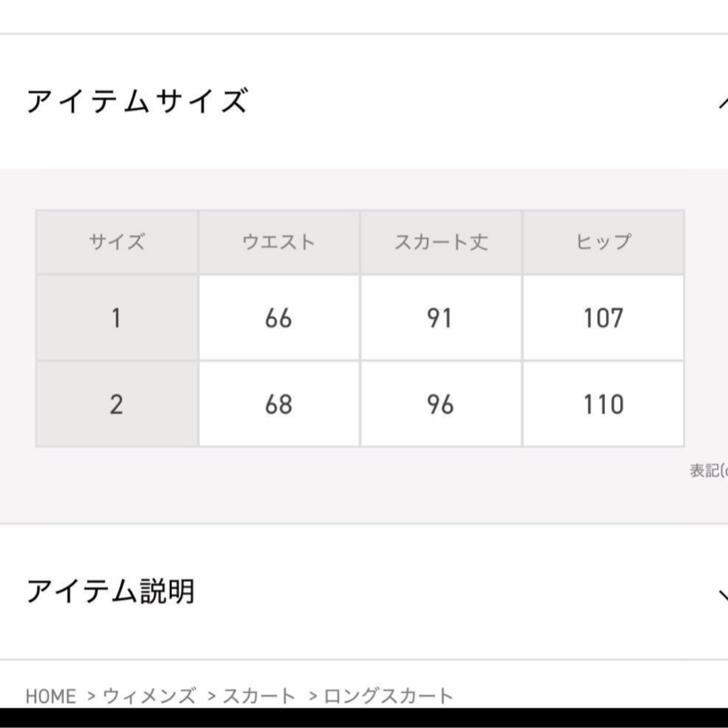Click waist value 68 cell
Image resolution: width=728 pixels, height=728 pixels.
(279, 404)
